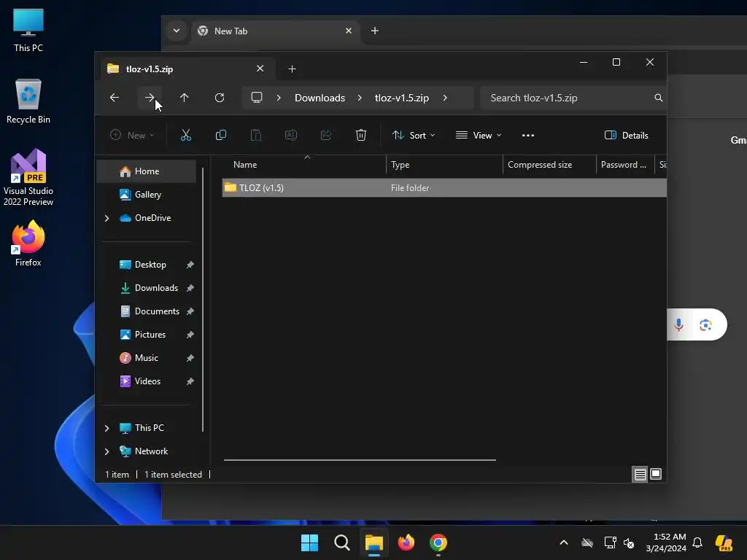Expand Network tree node
The width and height of the screenshot is (747, 560).
[107, 451]
